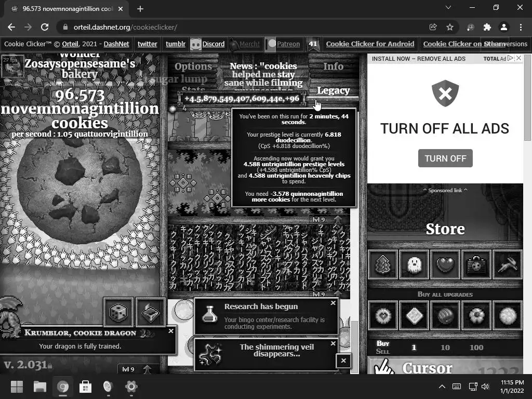This screenshot has height=399, width=532.
Task: Open the Windows Start menu
Action: [17, 387]
